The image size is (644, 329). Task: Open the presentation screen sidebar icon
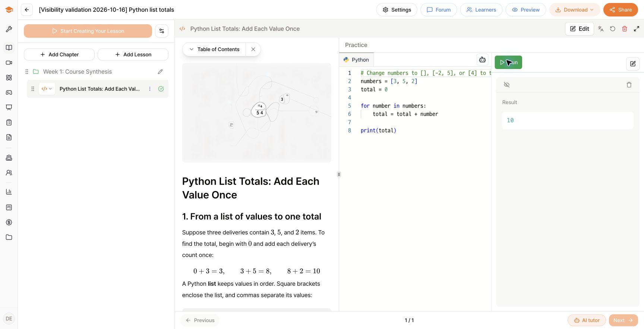[9, 107]
